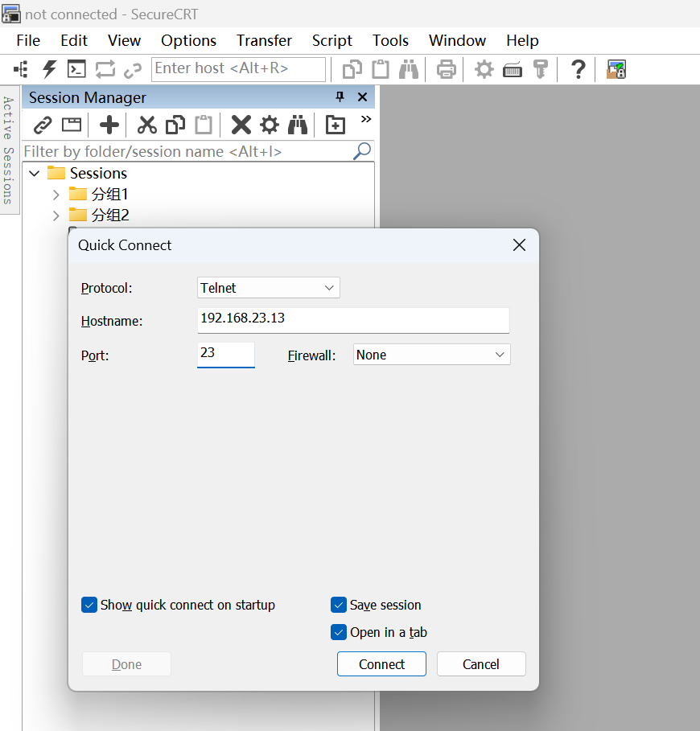Open the View menu
Viewport: 700px width, 731px height.
tap(124, 40)
